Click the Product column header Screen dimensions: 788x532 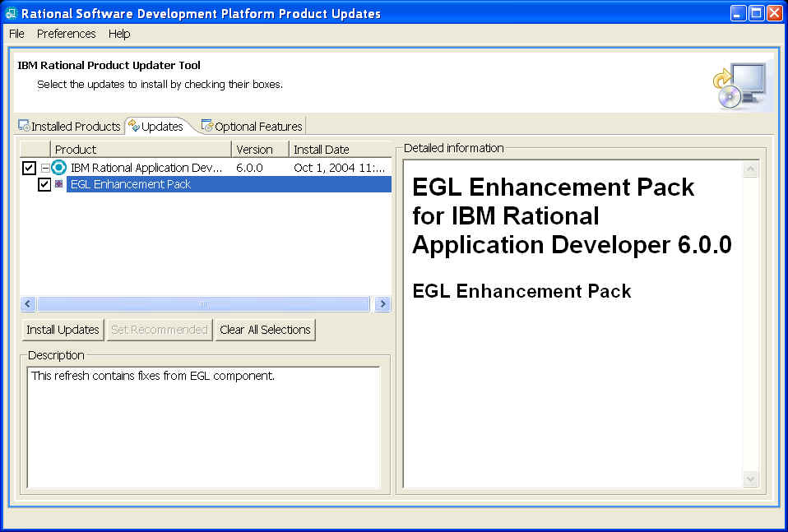click(141, 149)
